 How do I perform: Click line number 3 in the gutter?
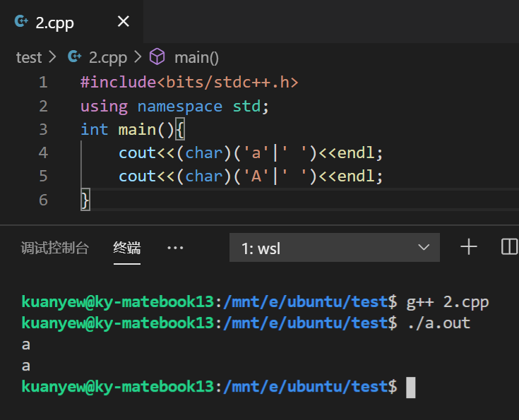point(43,129)
